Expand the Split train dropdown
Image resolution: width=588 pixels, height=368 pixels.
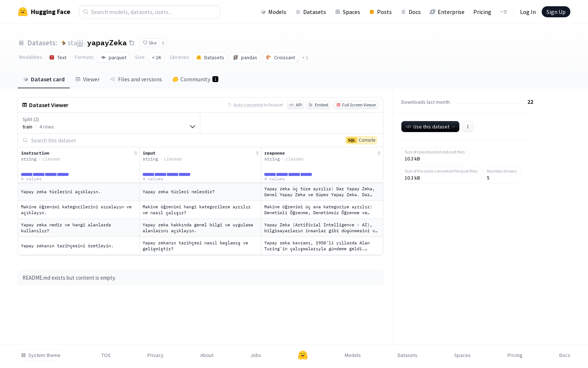(109, 123)
